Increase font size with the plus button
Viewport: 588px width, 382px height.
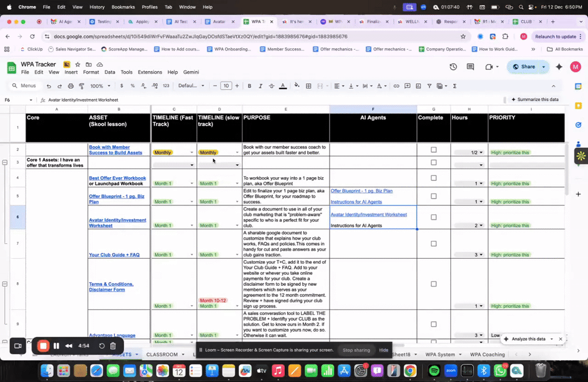pos(237,86)
